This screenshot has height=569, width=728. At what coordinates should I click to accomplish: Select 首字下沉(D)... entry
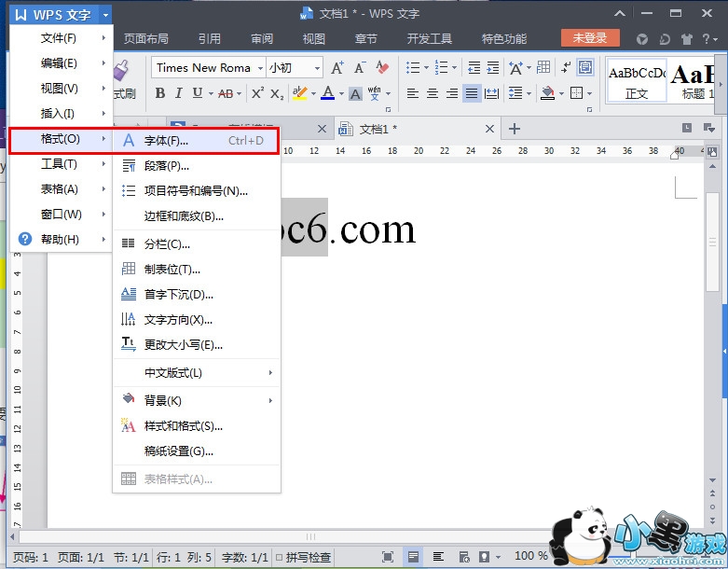click(197, 295)
